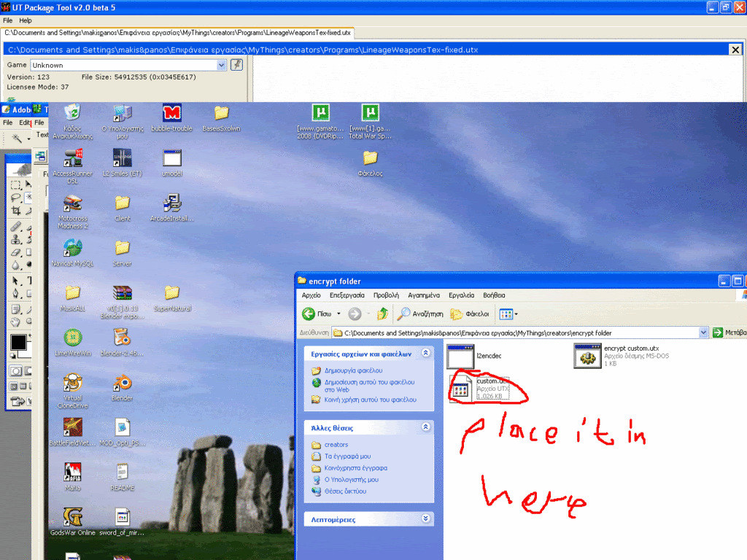Select the Lasso tool in Photoshop
Screen dimensions: 747x560
pyautogui.click(x=15, y=198)
